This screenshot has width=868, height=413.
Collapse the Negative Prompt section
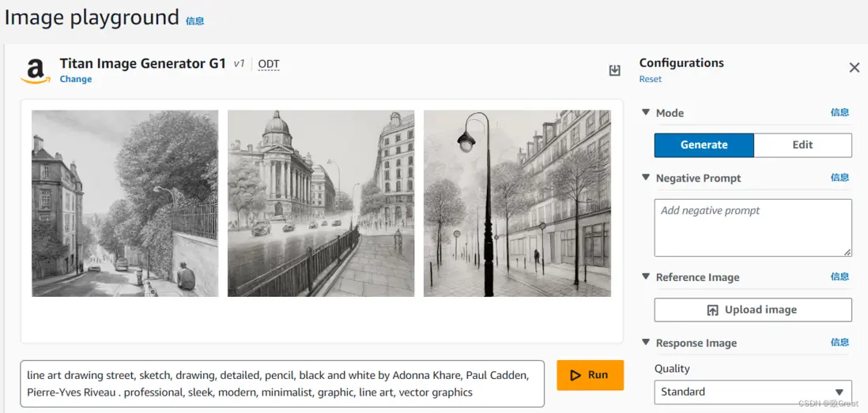click(x=646, y=178)
